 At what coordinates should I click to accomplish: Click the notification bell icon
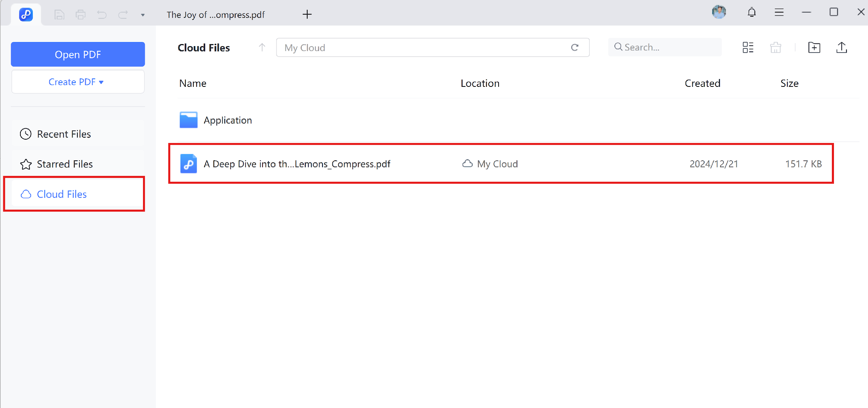click(x=752, y=12)
